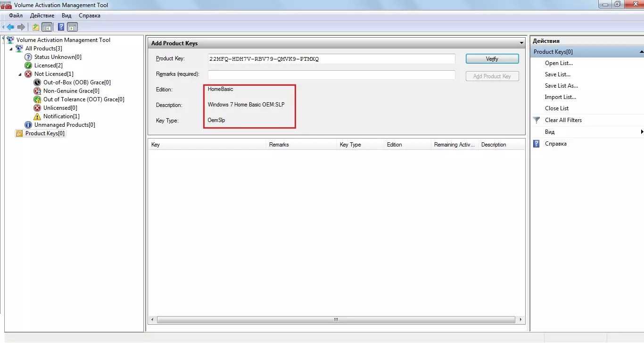The height and width of the screenshot is (343, 644).
Task: Select the Out of Tolerance Grace icon
Action: 37,99
